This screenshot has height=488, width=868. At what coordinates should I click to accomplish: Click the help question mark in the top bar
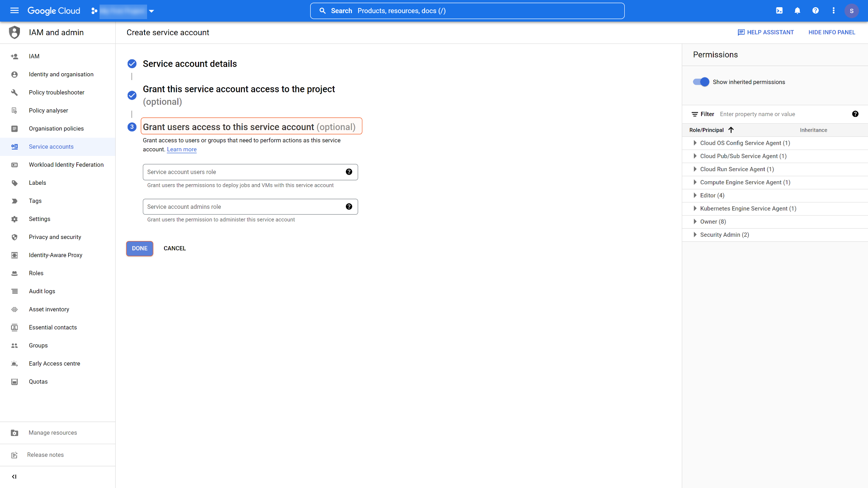[x=815, y=11]
